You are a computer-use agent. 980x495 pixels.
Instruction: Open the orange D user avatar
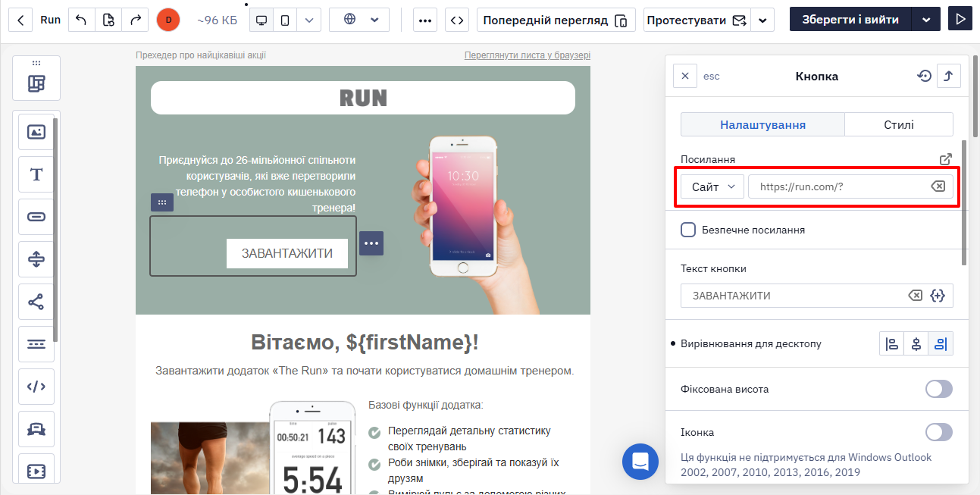click(168, 20)
